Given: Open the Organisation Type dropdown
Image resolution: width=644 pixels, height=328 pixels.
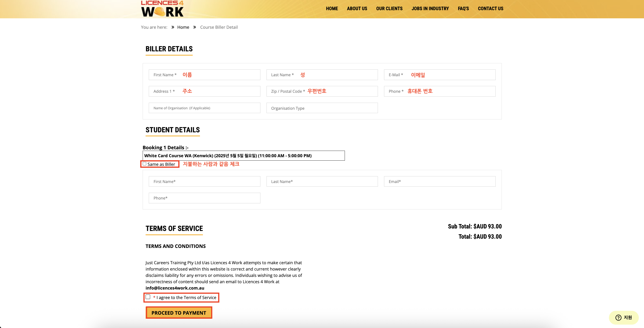Looking at the screenshot, I should coord(322,108).
